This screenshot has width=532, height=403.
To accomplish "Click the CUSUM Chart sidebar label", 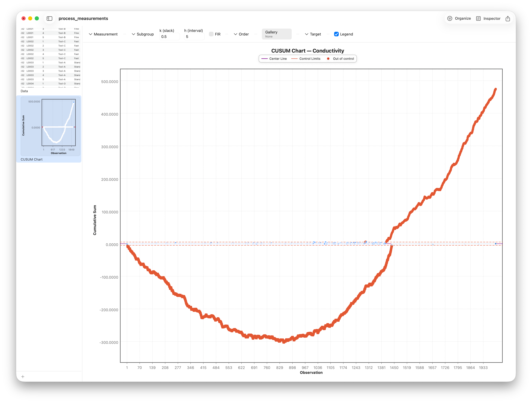I will pyautogui.click(x=31, y=159).
